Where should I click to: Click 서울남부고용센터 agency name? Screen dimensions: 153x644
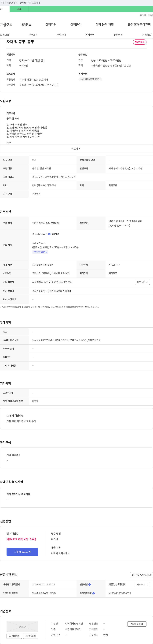pyautogui.click(x=117, y=585)
